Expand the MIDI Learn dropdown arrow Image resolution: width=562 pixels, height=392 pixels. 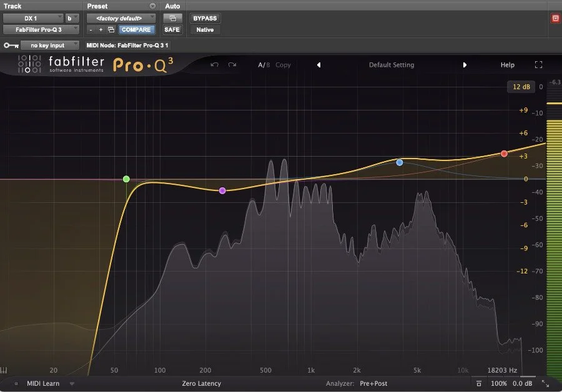click(x=72, y=383)
